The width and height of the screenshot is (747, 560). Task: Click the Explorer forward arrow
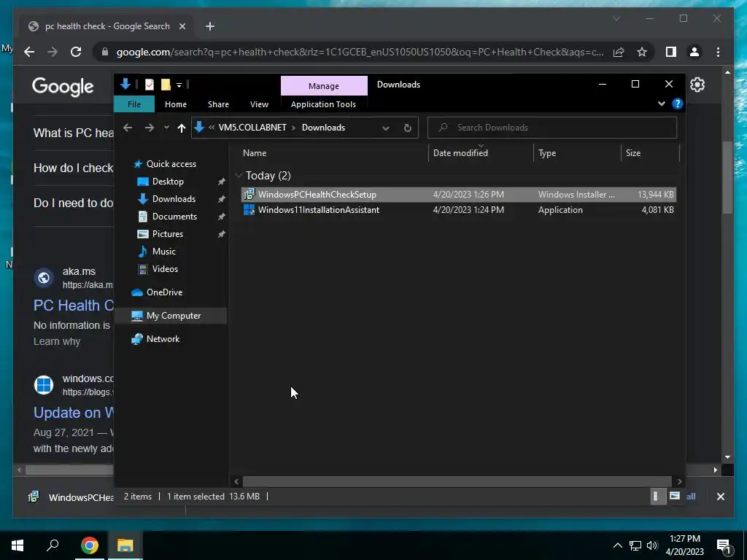click(x=149, y=128)
